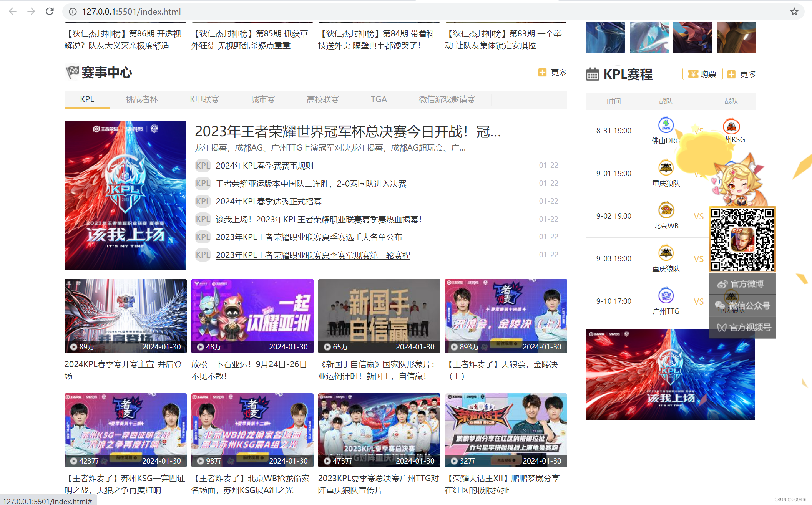Open the 夏季赛常规赛第一轮赛程 article link
This screenshot has height=505, width=812.
tap(313, 255)
